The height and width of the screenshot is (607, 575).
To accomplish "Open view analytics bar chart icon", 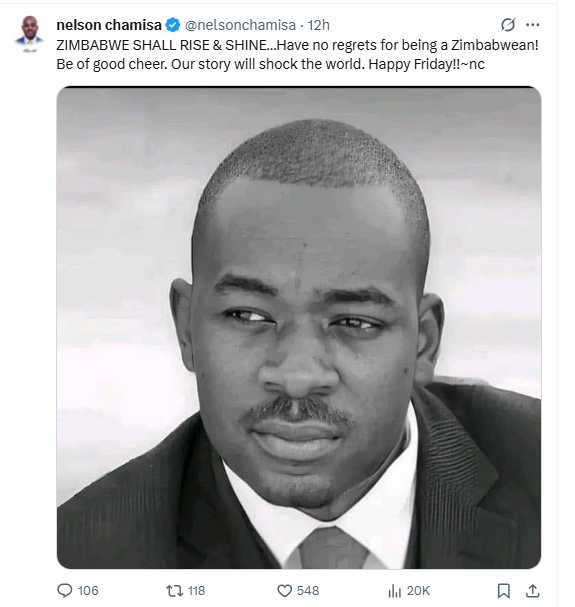I will [395, 591].
